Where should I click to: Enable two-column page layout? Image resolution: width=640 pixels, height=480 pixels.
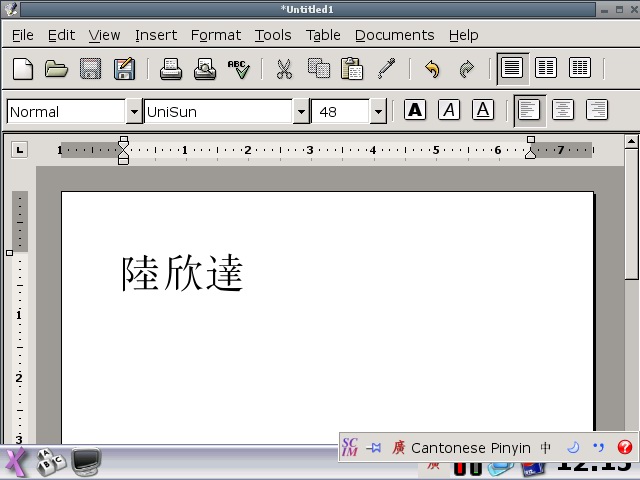pos(546,68)
